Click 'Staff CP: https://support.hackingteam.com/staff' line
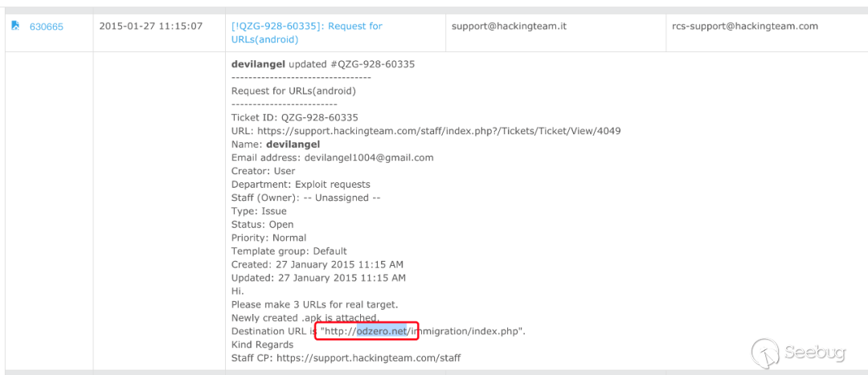This screenshot has height=375, width=868. (x=346, y=358)
